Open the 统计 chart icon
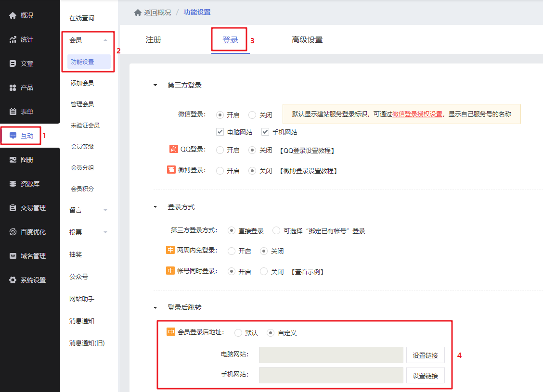 coord(13,39)
